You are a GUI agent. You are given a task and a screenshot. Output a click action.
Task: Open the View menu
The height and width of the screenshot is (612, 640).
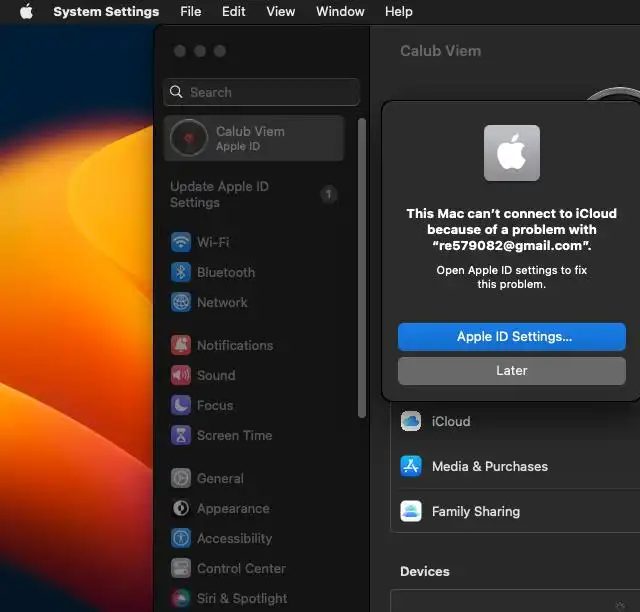click(280, 11)
